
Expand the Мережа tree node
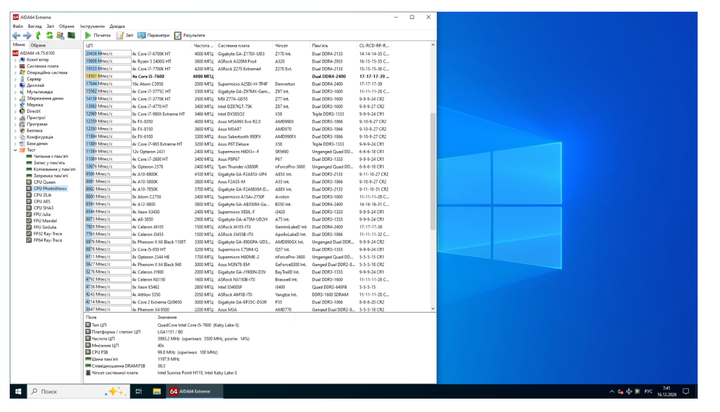[x=15, y=105]
